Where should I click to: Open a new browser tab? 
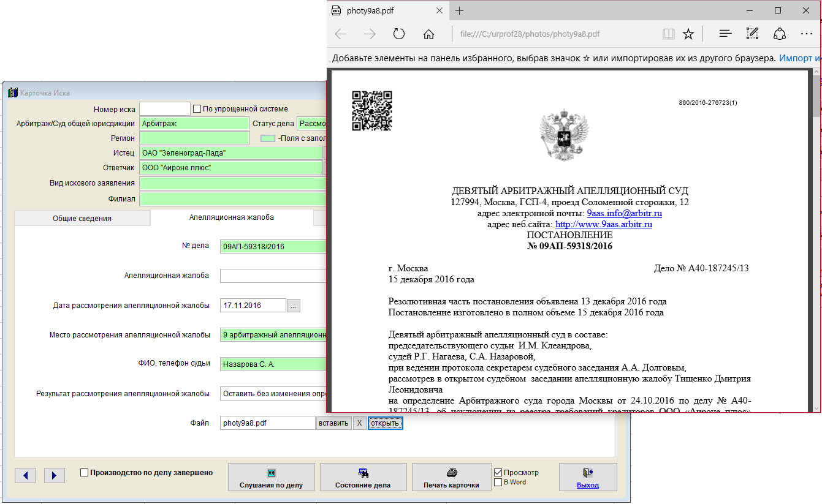[460, 10]
